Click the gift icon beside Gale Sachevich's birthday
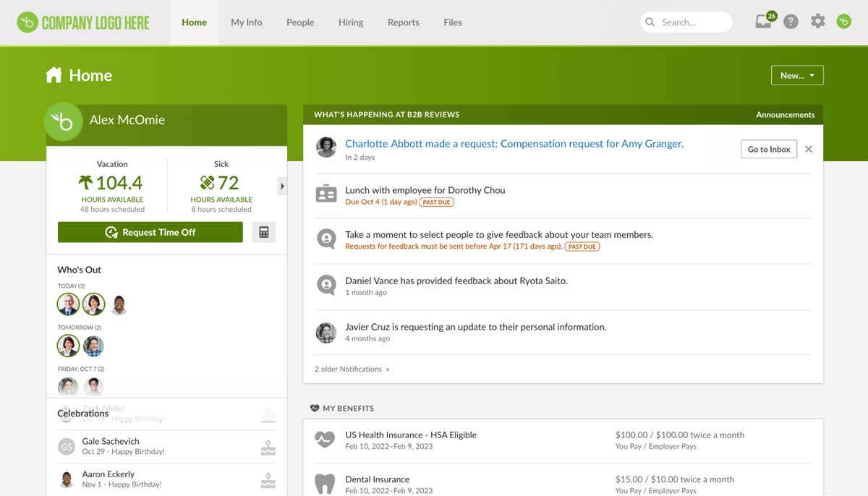Screen dimensions: 868x496 pyautogui.click(x=268, y=446)
